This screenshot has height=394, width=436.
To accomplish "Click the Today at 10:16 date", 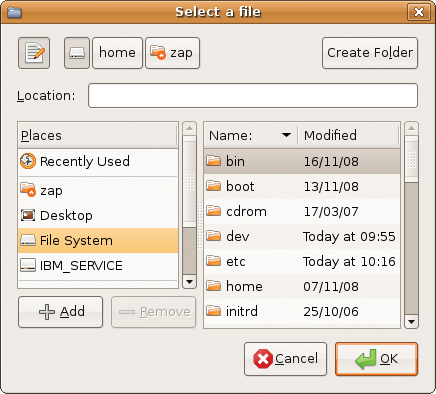I will pyautogui.click(x=349, y=262).
